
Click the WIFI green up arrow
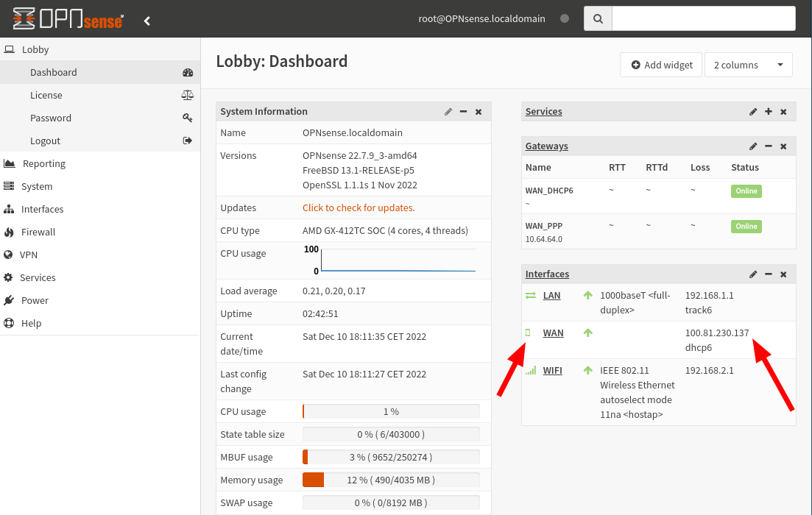[587, 371]
